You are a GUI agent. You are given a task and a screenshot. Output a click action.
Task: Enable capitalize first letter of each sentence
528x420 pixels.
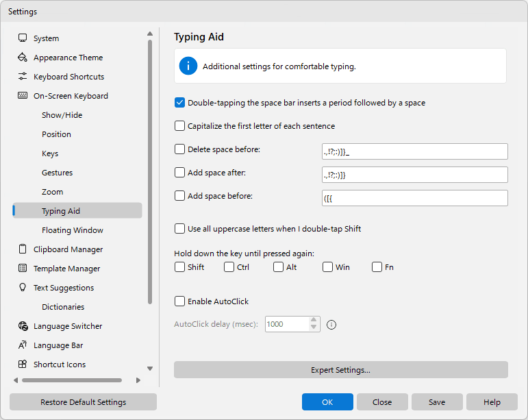(x=180, y=126)
